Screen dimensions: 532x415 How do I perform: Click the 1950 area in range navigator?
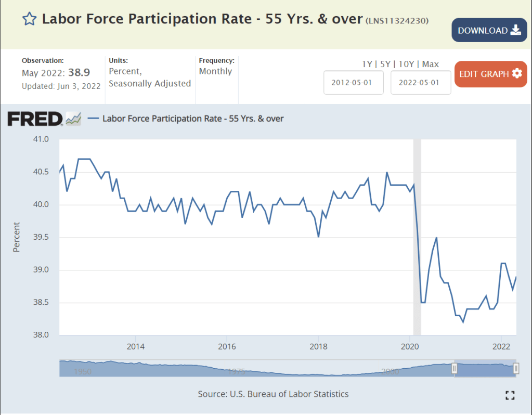(x=83, y=371)
